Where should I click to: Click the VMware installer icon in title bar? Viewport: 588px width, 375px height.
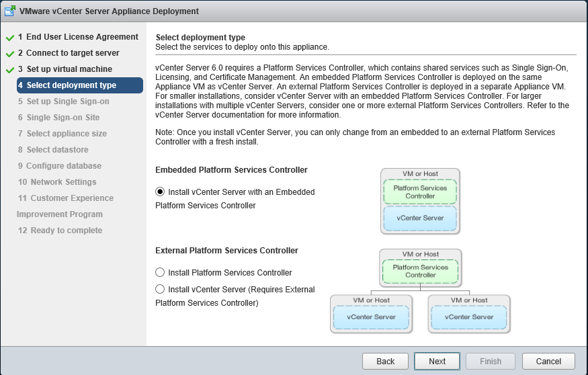pyautogui.click(x=11, y=11)
